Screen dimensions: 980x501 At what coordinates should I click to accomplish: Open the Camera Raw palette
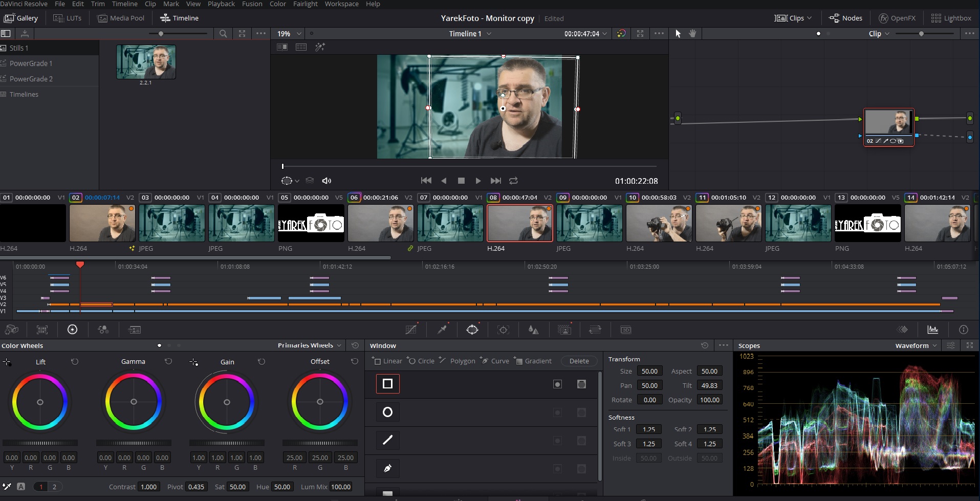12,330
